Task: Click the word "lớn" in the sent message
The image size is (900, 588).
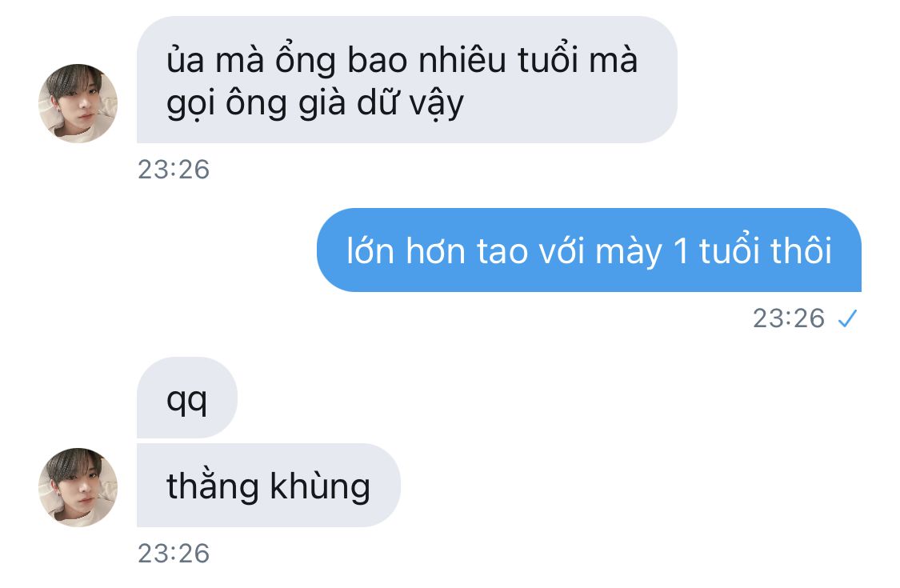Action: (370, 251)
